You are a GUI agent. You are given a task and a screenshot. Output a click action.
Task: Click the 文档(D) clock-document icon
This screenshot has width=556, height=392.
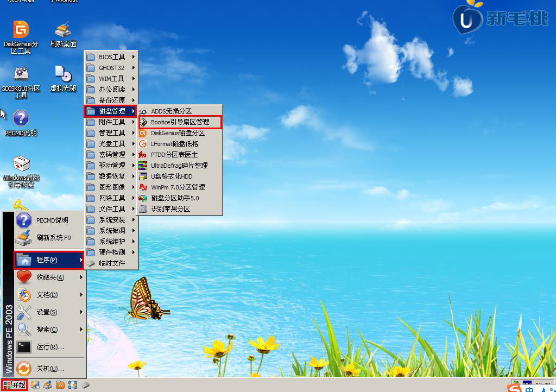click(24, 294)
